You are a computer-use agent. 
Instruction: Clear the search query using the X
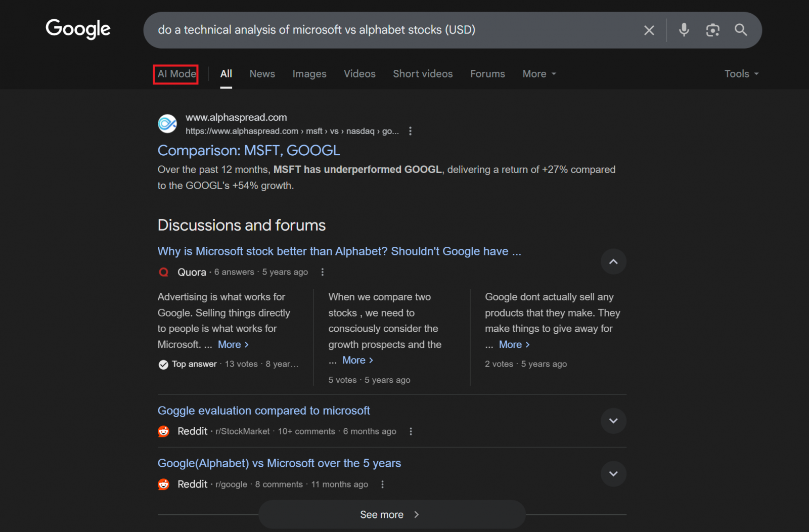point(649,30)
